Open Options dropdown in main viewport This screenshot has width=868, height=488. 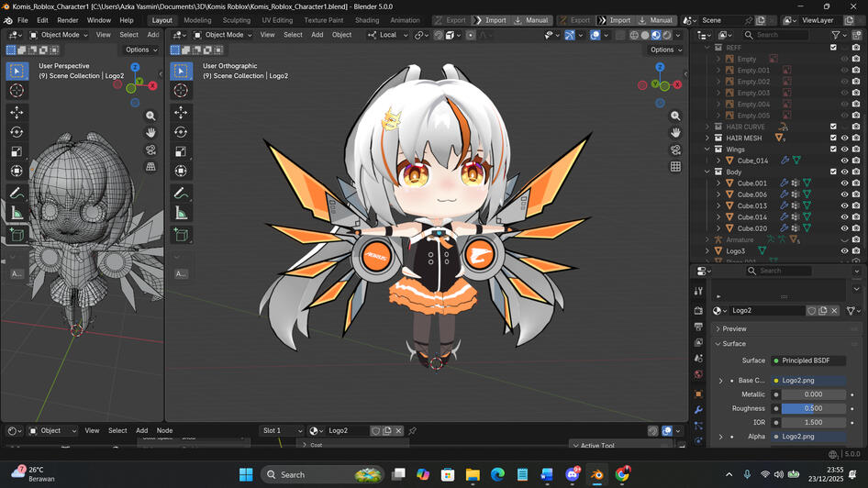point(666,50)
